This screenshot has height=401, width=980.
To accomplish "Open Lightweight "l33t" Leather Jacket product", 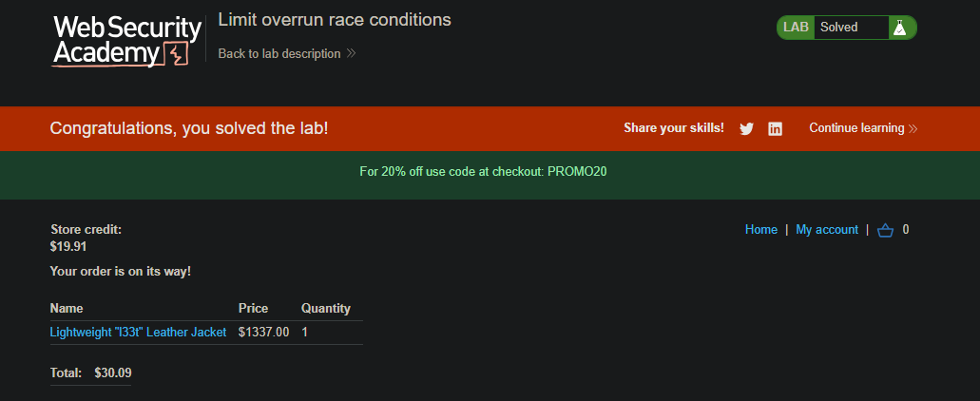I will click(x=138, y=333).
